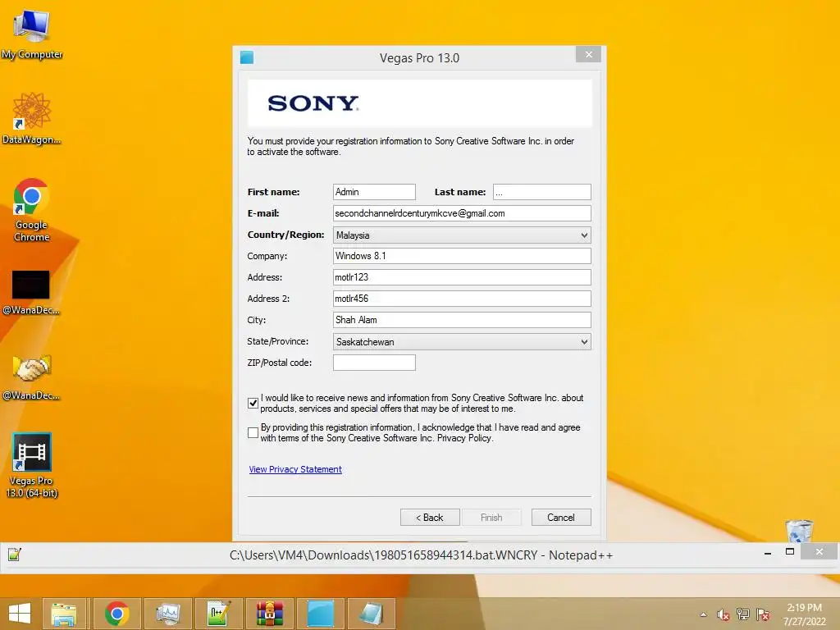
Task: Minimize the Notepad++ window
Action: [x=768, y=552]
